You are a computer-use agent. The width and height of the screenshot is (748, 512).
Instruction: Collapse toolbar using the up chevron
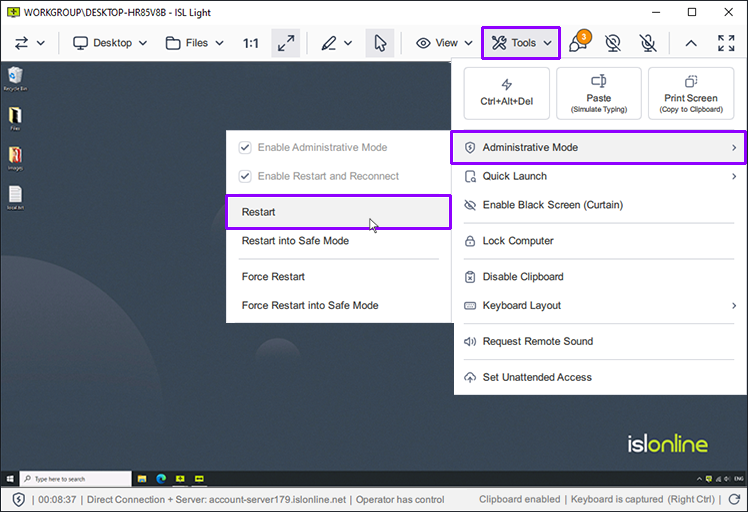(x=690, y=43)
